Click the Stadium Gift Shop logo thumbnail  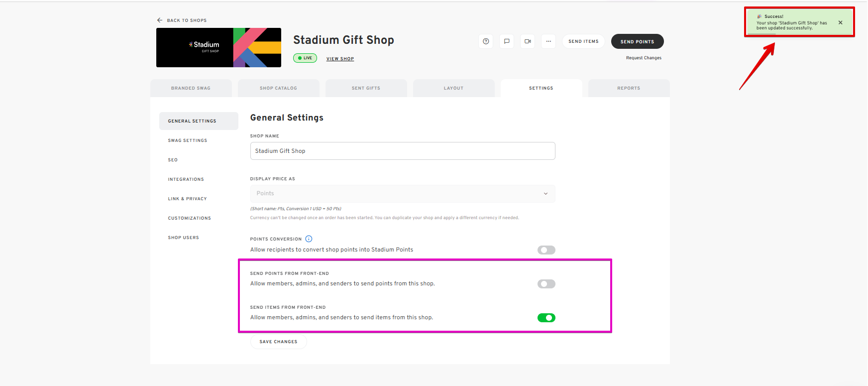[x=218, y=47]
